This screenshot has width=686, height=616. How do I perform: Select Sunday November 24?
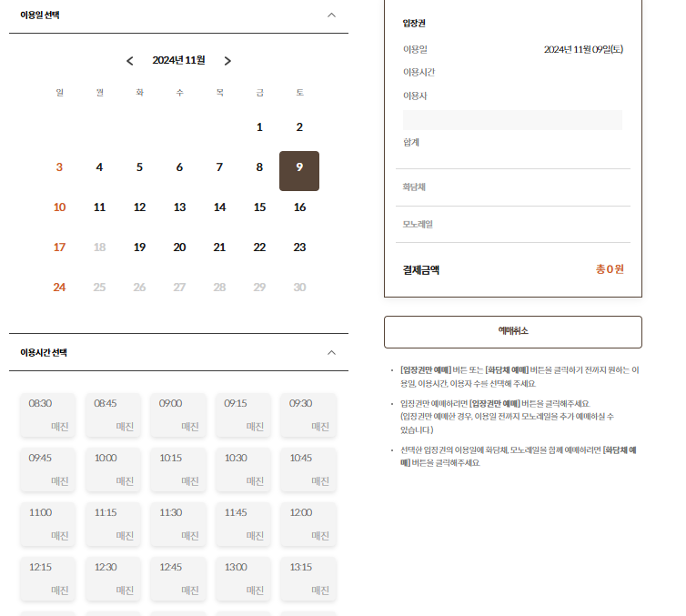tap(59, 288)
